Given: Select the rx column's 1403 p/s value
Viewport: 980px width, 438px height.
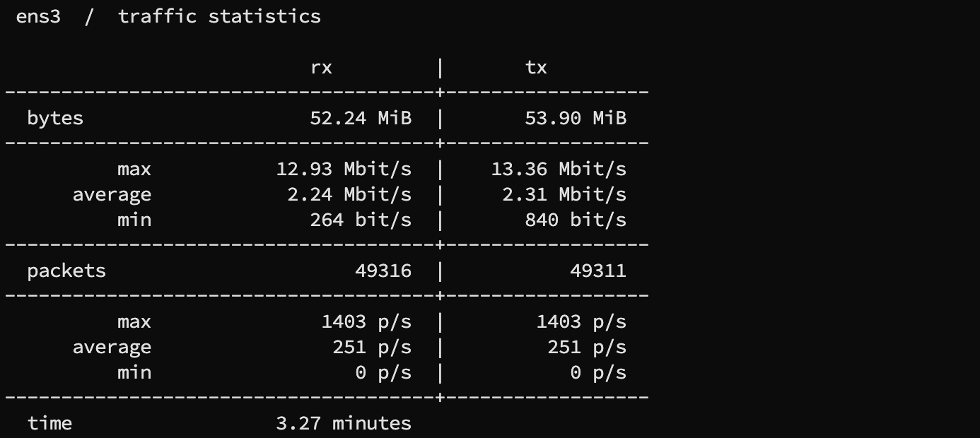Looking at the screenshot, I should coord(366,321).
